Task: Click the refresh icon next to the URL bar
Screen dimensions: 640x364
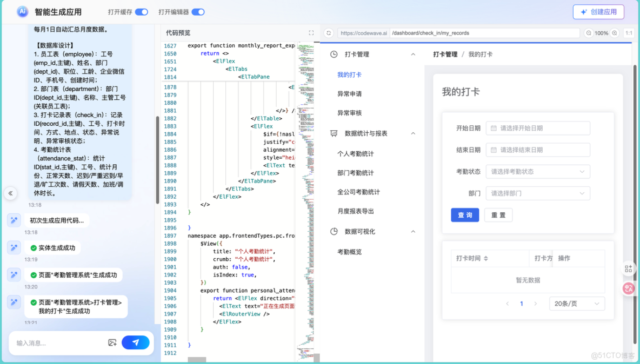Action: coord(329,32)
